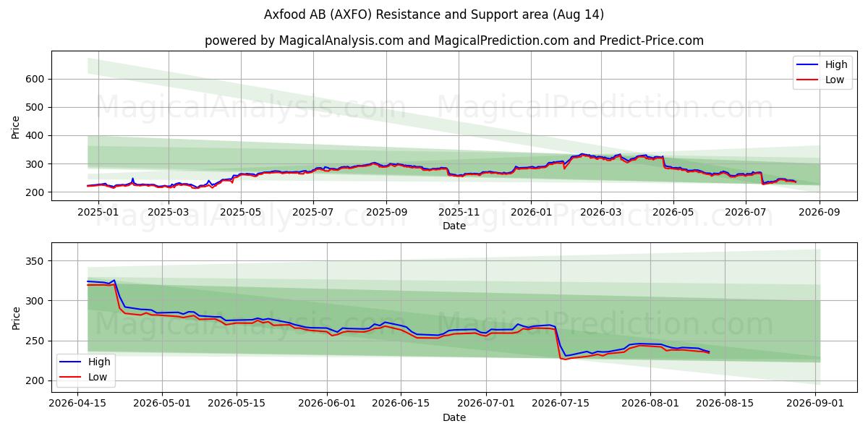Click the '2025-11' tick label on the upper chart
Screen dimensions: 868x434
click(x=459, y=213)
